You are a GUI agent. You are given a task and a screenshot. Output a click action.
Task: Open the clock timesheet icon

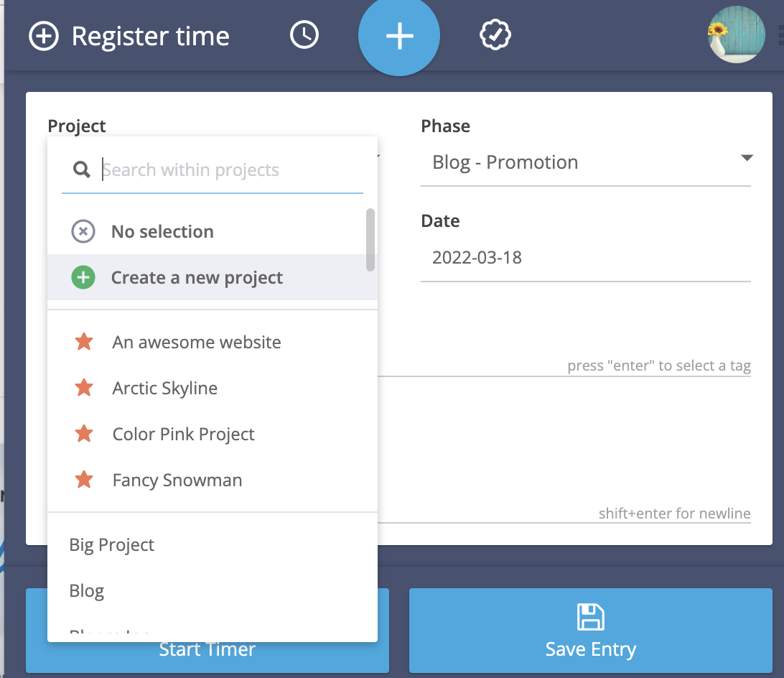(x=304, y=35)
